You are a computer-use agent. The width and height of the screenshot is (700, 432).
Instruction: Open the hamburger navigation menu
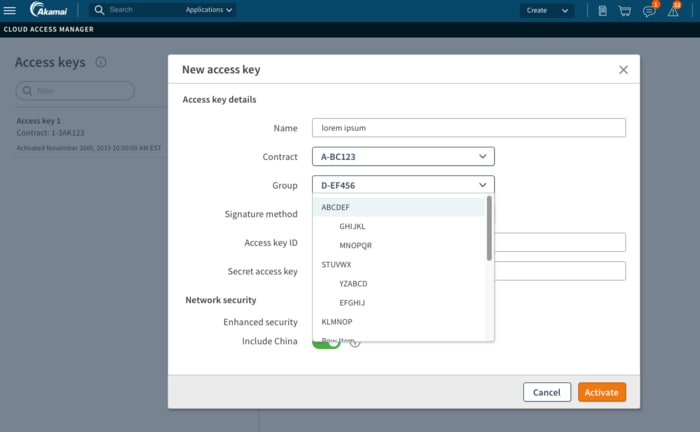(x=10, y=10)
